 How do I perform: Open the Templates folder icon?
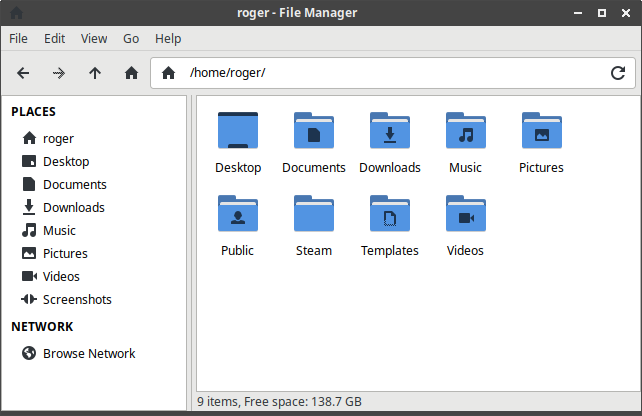(389, 215)
